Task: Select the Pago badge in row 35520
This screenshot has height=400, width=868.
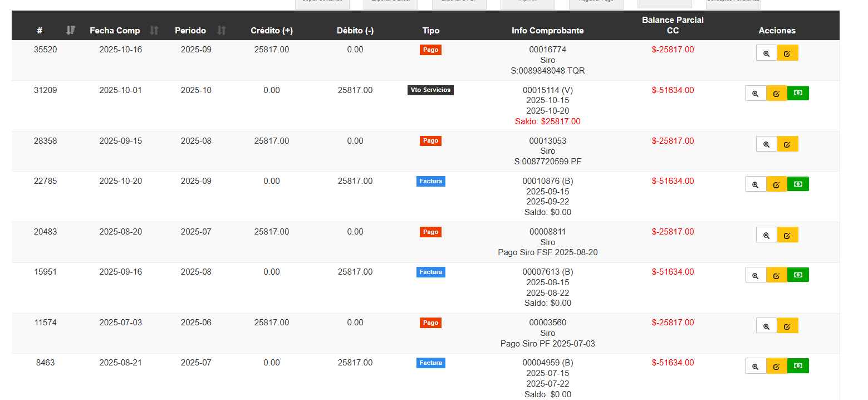Action: point(430,50)
